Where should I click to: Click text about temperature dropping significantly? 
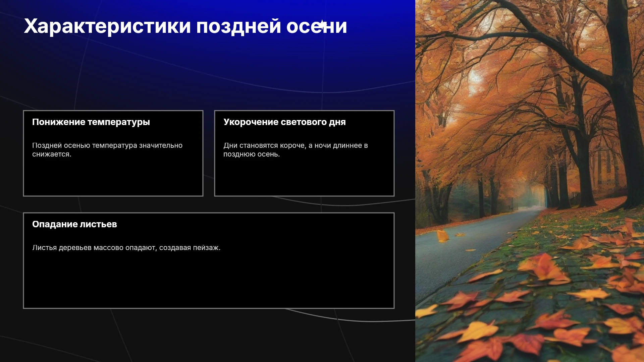coord(107,150)
